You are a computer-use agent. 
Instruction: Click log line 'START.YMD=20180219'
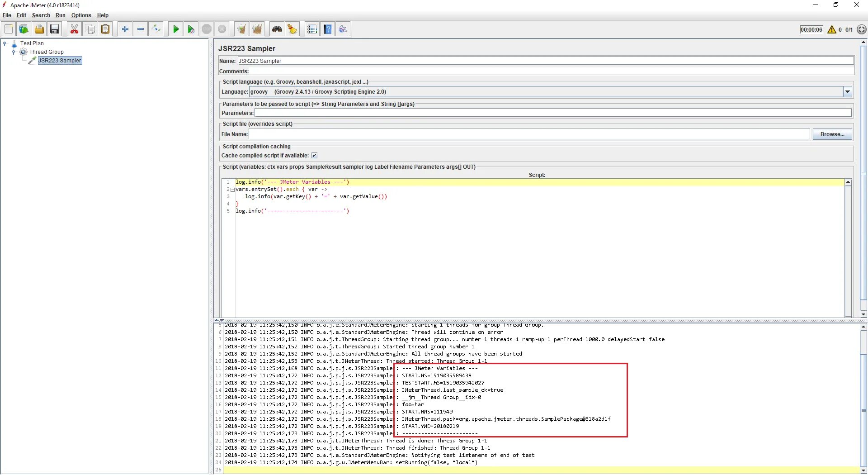[x=430, y=427]
